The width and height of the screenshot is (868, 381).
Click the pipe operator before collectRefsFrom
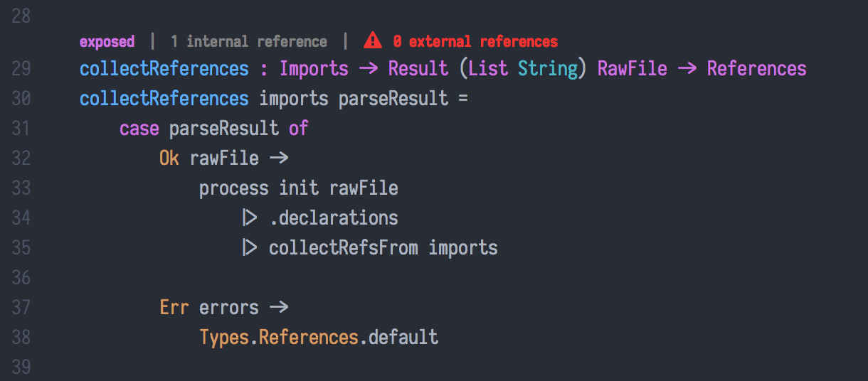249,247
